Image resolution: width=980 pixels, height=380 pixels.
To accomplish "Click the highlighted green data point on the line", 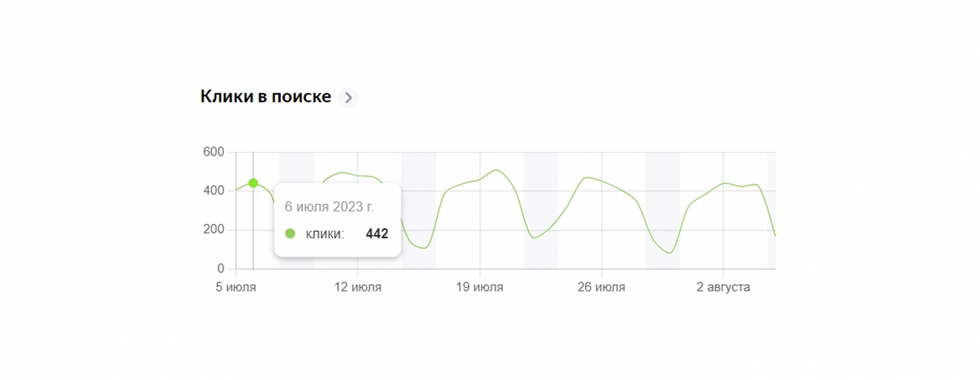I will pyautogui.click(x=253, y=183).
